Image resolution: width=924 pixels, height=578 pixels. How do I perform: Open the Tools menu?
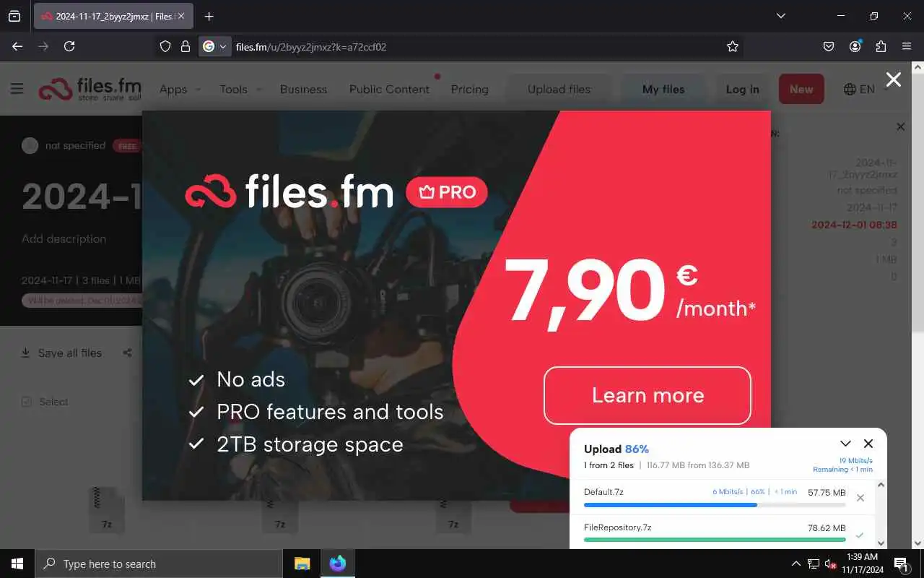[240, 90]
